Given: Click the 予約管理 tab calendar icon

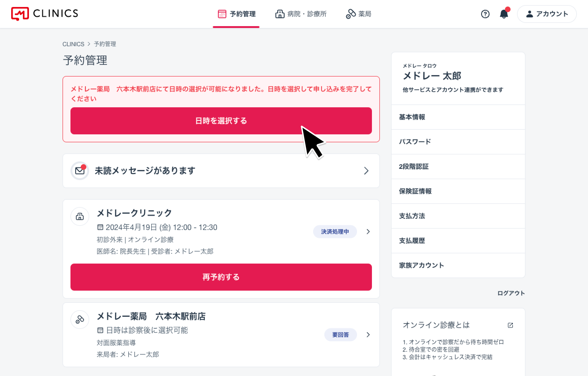Looking at the screenshot, I should [222, 14].
